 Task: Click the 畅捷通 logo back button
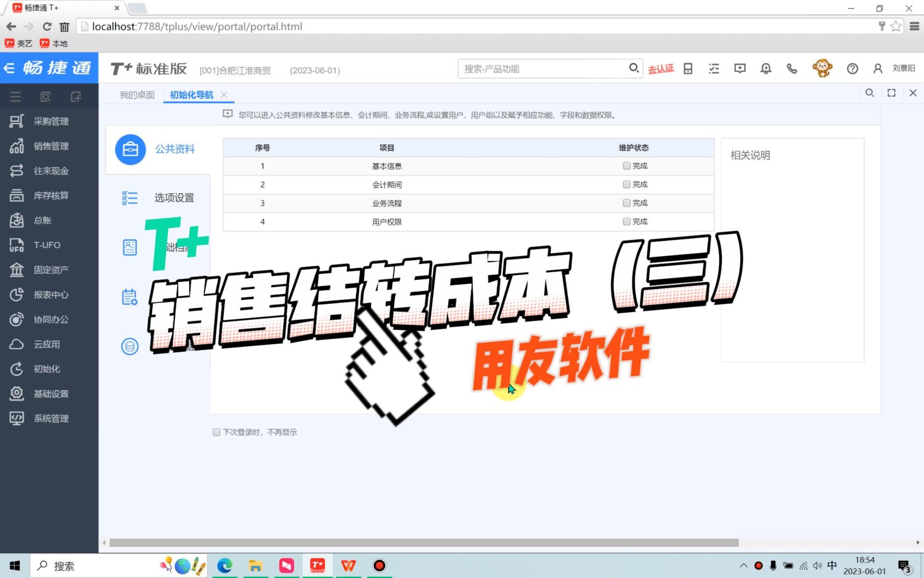point(49,68)
